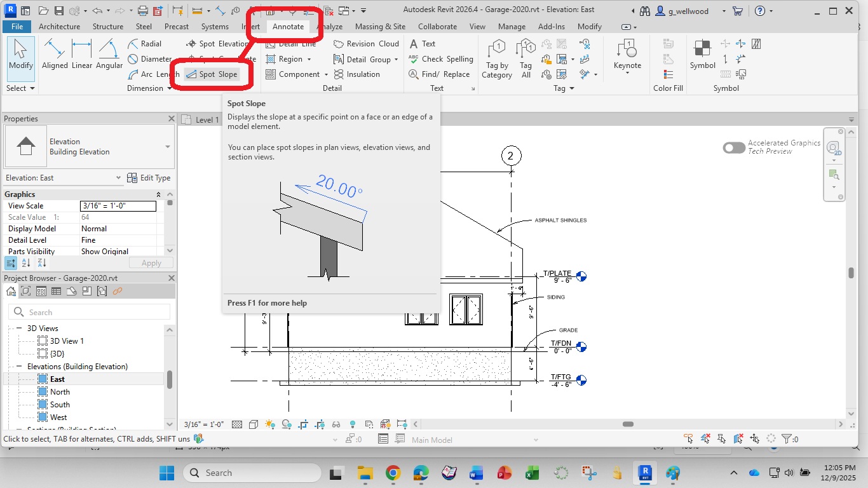Screen dimensions: 868x488
Task: Open the Text annotation tool
Action: [x=422, y=44]
